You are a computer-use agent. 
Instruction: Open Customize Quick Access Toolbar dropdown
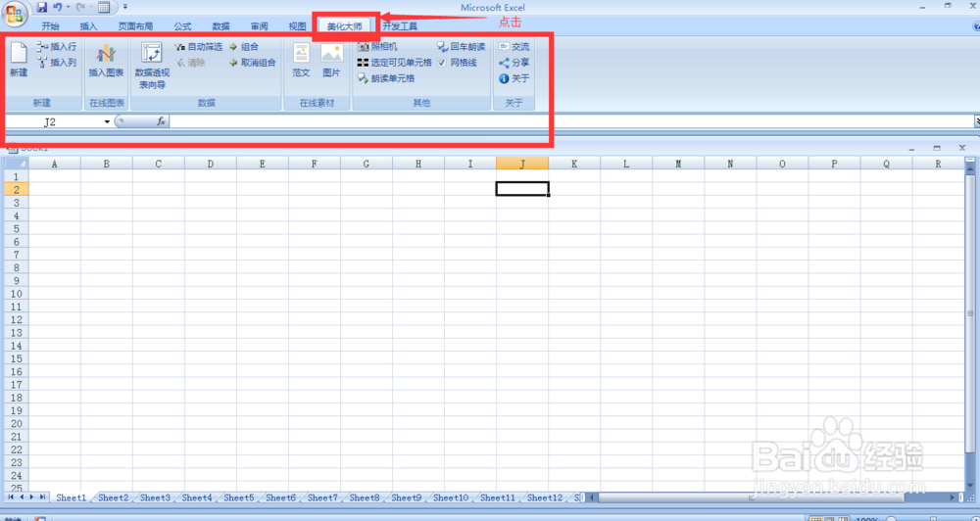[x=125, y=8]
